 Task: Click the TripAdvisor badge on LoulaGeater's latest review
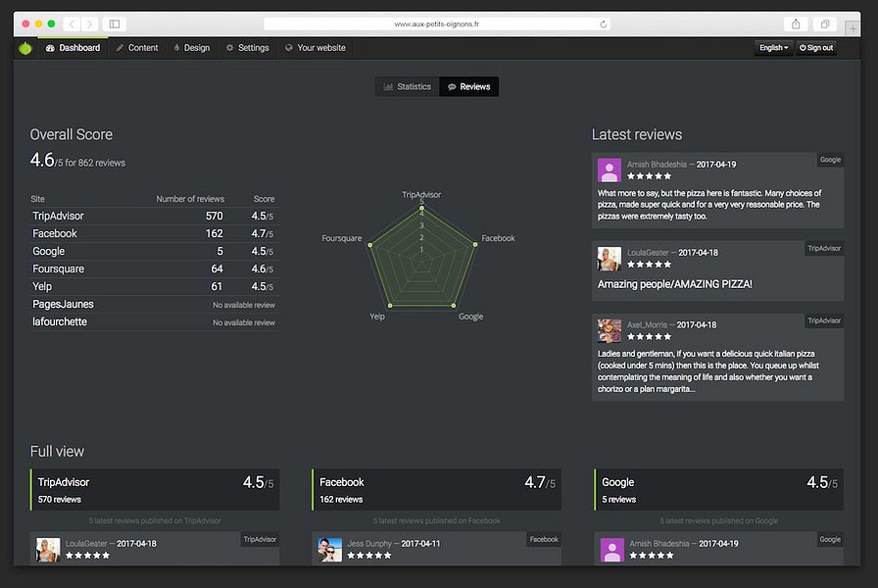pos(824,248)
